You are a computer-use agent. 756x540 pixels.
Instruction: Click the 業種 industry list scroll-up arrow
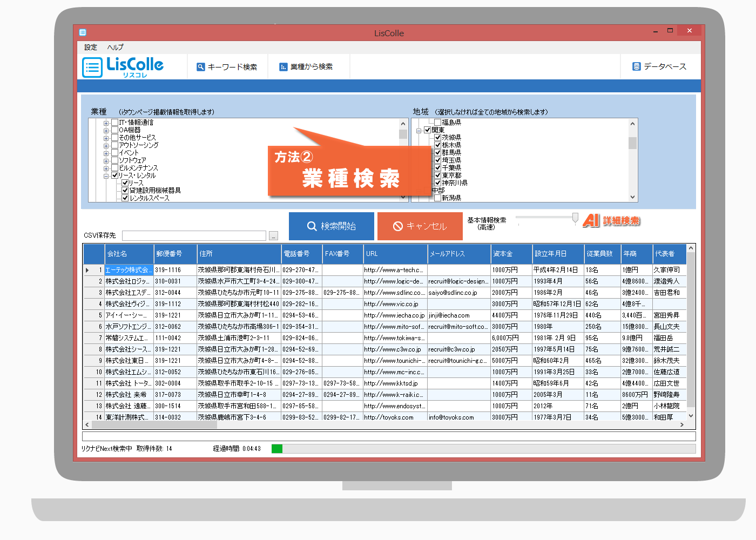click(403, 123)
